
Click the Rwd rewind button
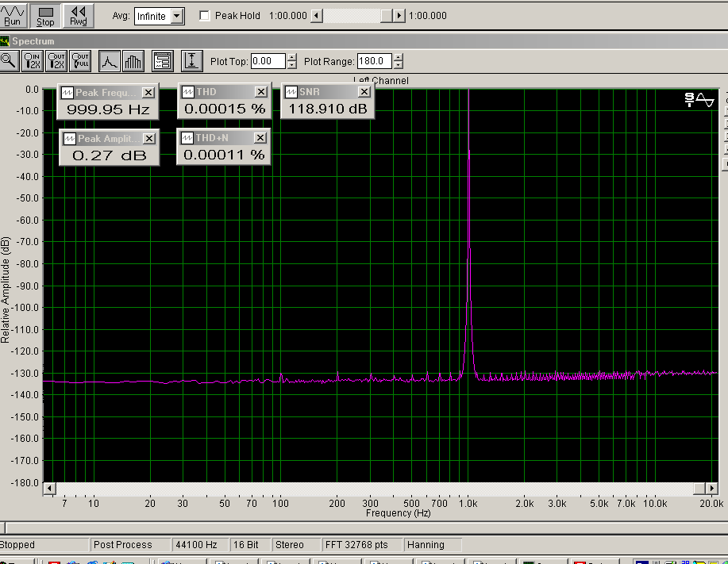coord(78,15)
